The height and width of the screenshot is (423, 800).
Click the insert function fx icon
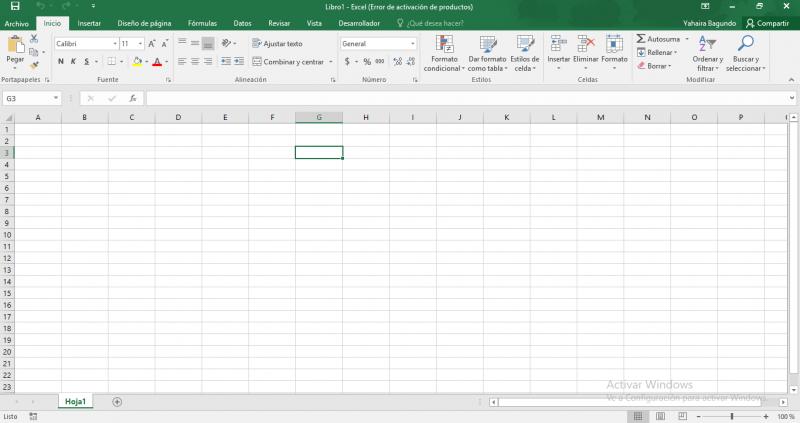click(132, 99)
